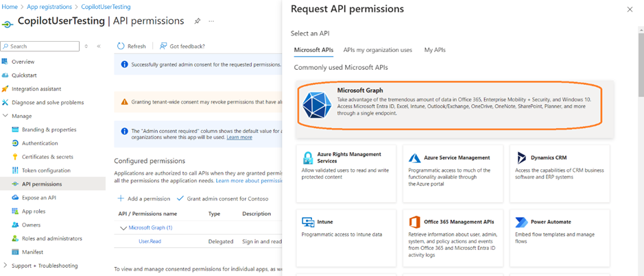Refresh the API permissions list
The height and width of the screenshot is (276, 644).
(131, 46)
